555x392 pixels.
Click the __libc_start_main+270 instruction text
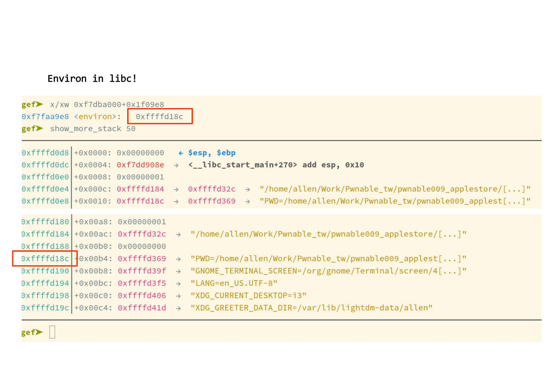point(276,165)
